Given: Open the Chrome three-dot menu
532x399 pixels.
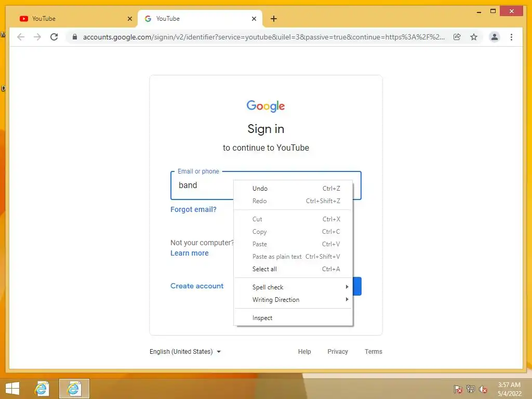Looking at the screenshot, I should point(511,37).
